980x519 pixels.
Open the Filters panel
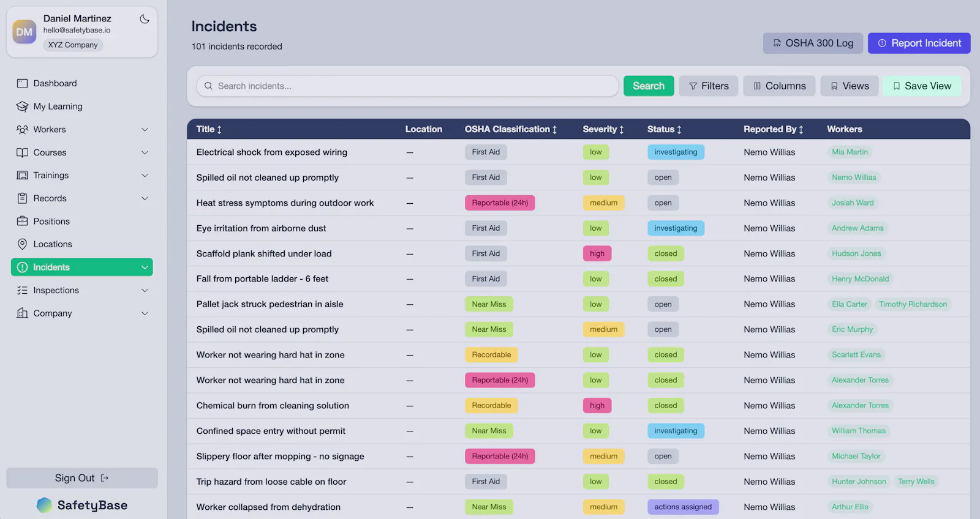(x=709, y=86)
